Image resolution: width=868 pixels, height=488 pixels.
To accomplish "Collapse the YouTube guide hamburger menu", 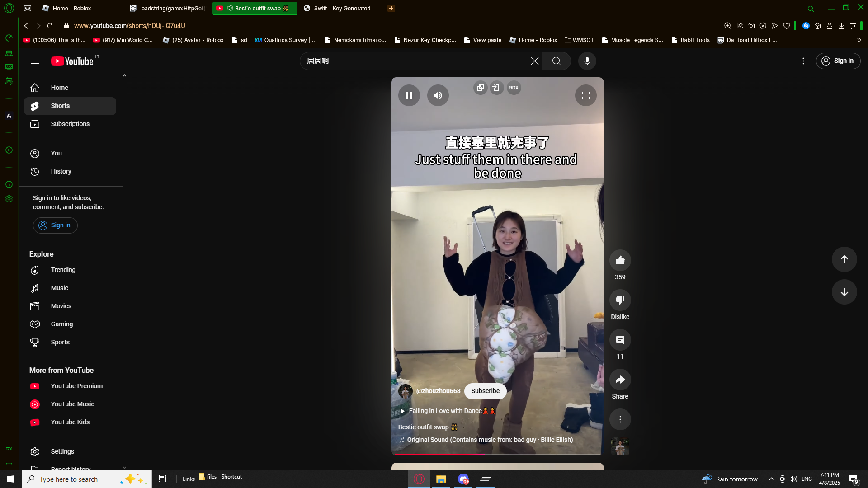I will pos(35,61).
